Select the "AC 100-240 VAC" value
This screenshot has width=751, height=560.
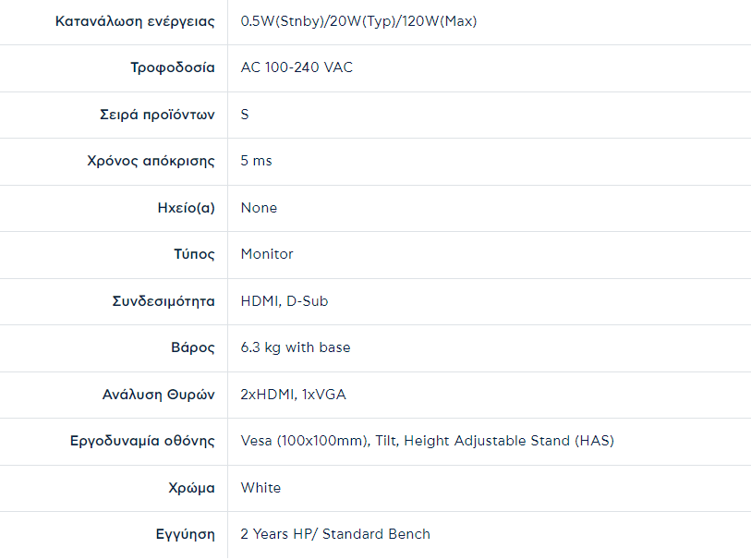click(x=297, y=67)
